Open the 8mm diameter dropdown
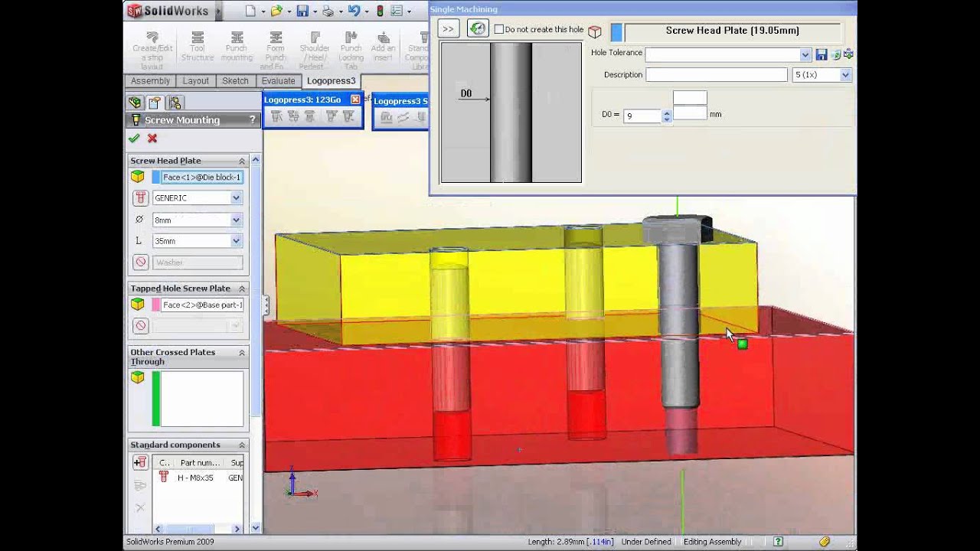 click(x=236, y=220)
